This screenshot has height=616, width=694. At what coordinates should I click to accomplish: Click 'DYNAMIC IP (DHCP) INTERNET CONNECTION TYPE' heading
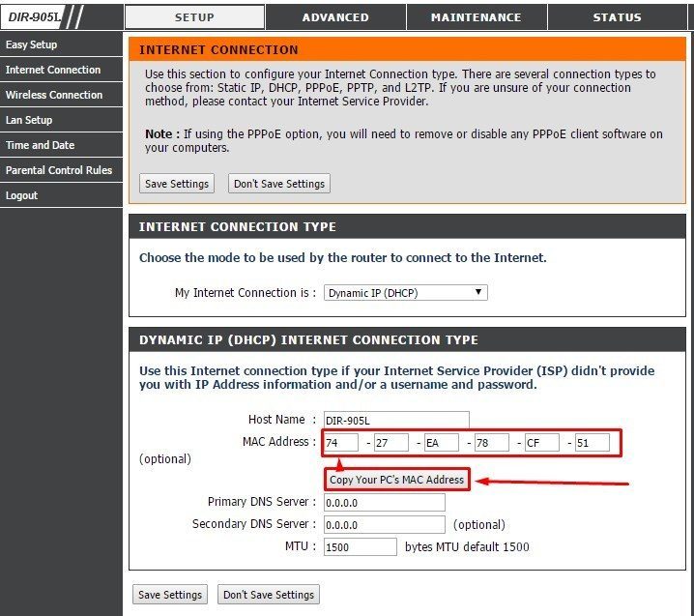[x=308, y=339]
